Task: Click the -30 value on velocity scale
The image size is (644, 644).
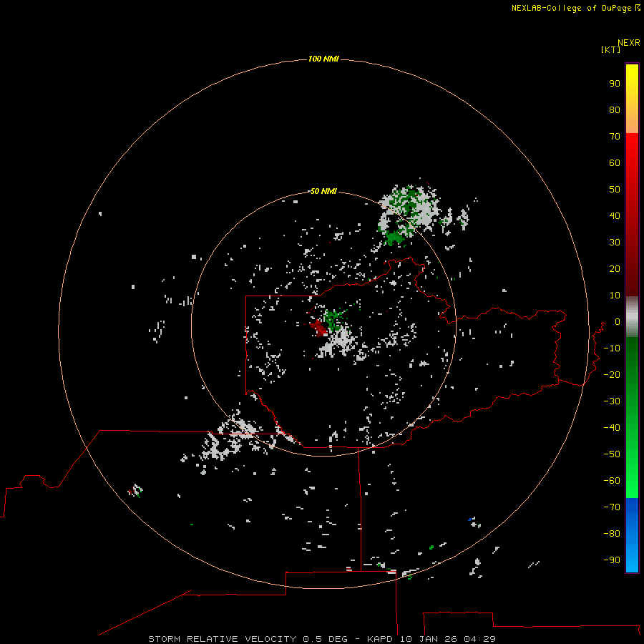Action: (612, 401)
